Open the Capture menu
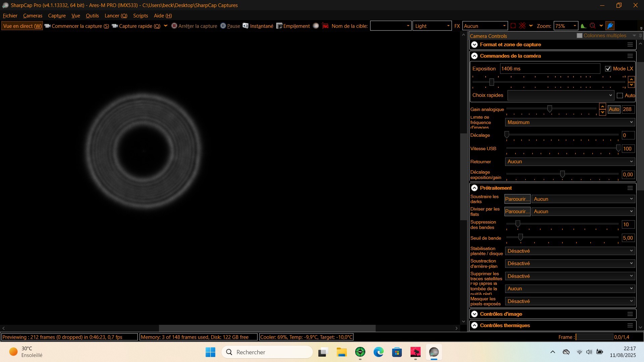This screenshot has height=362, width=644. tap(57, 16)
